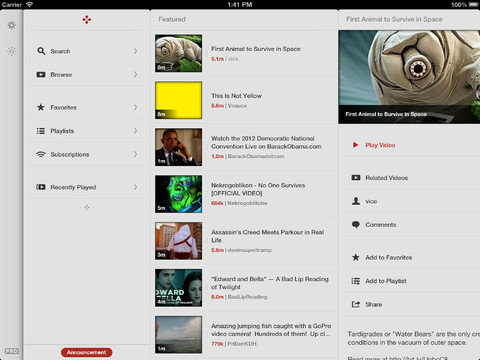
Task: Open the Playlists menu item
Action: [x=87, y=131]
